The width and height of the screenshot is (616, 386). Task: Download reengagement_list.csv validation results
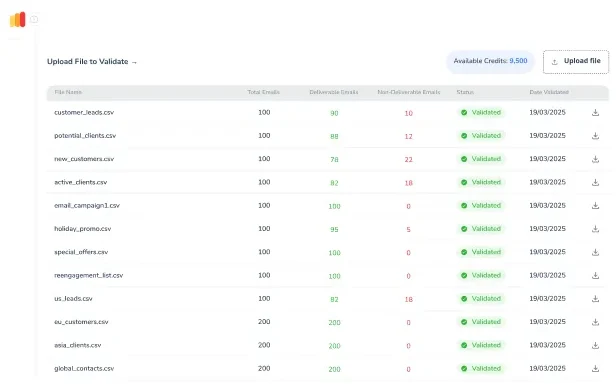595,275
